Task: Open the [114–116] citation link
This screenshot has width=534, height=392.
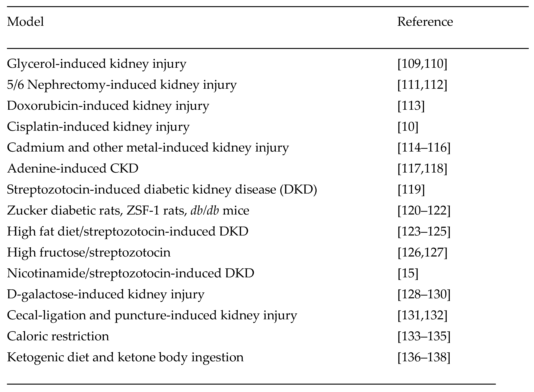Action: [x=424, y=148]
